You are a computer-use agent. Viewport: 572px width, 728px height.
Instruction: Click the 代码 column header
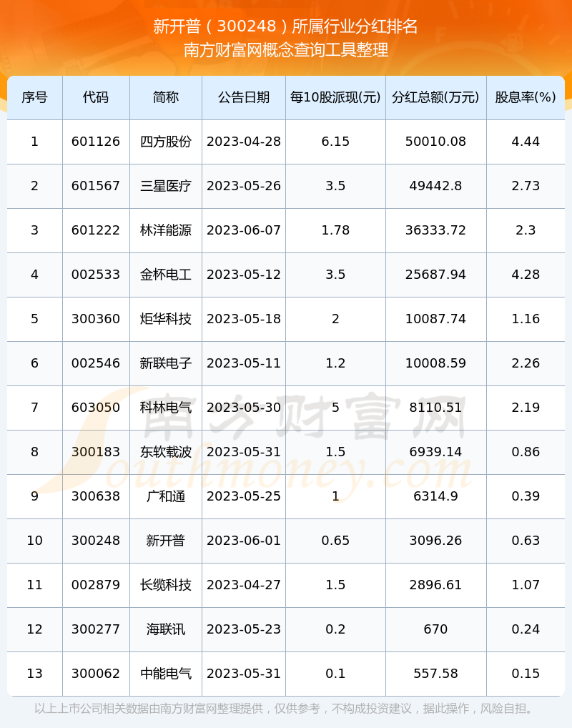(96, 97)
